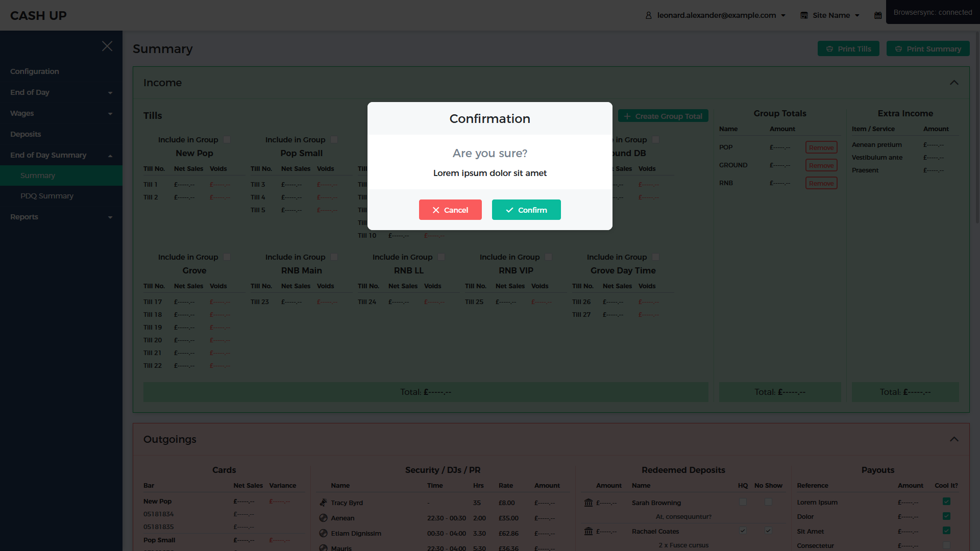
Task: Cancel the confirmation dialog
Action: click(x=450, y=210)
